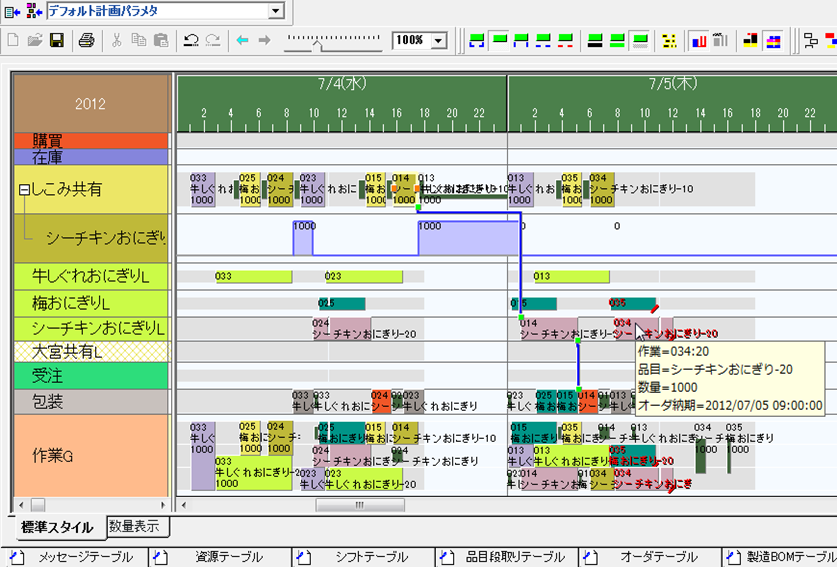Open the デフォルト計画パラメタ dropdown
This screenshot has width=837, height=567.
click(x=275, y=11)
